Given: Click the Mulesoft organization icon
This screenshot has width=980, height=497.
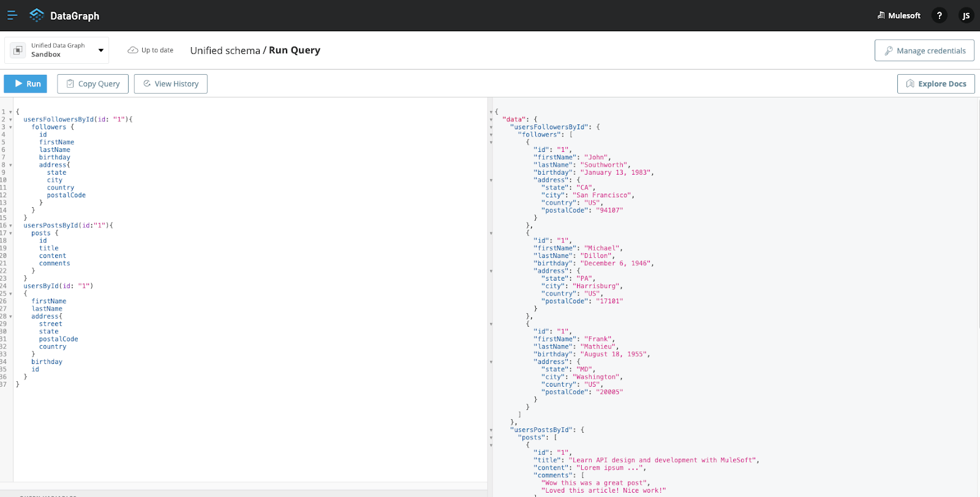Looking at the screenshot, I should click(x=881, y=15).
